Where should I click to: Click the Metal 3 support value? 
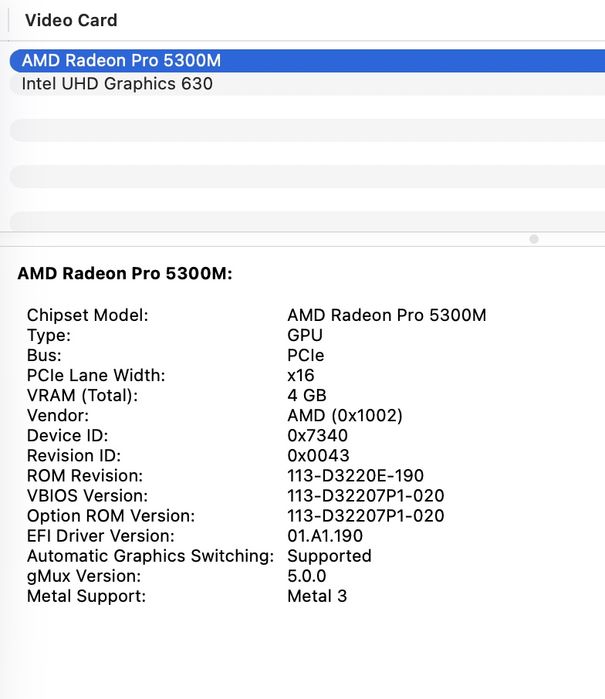click(317, 596)
